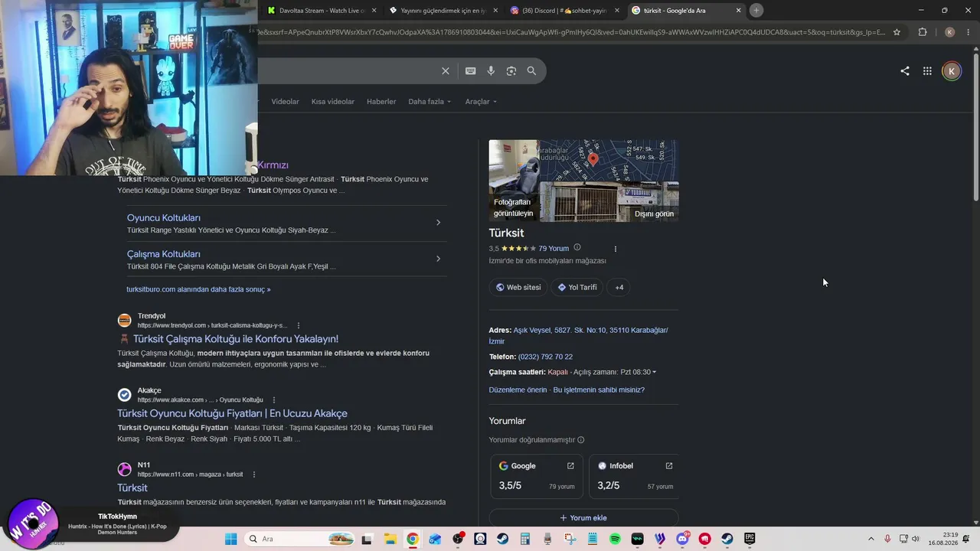
Task: Open the microphone indicator in system tray
Action: pyautogui.click(x=887, y=539)
